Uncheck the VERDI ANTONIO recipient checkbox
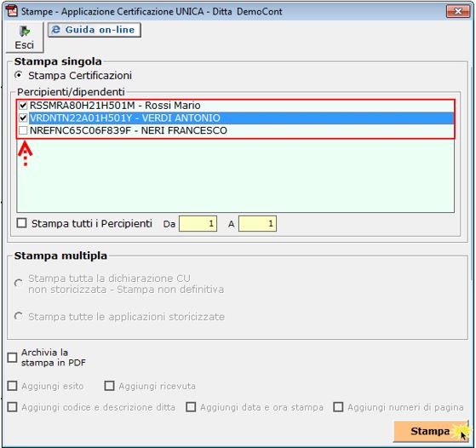This screenshot has width=476, height=448. tap(23, 118)
